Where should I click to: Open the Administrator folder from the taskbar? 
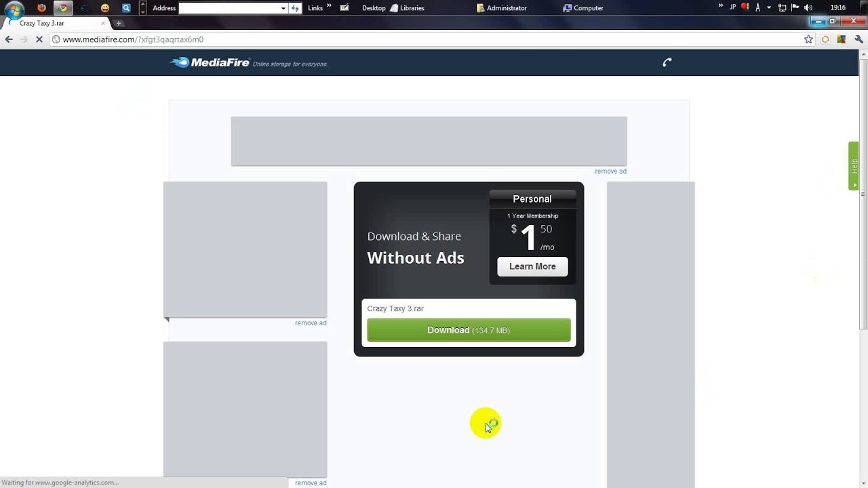point(502,8)
